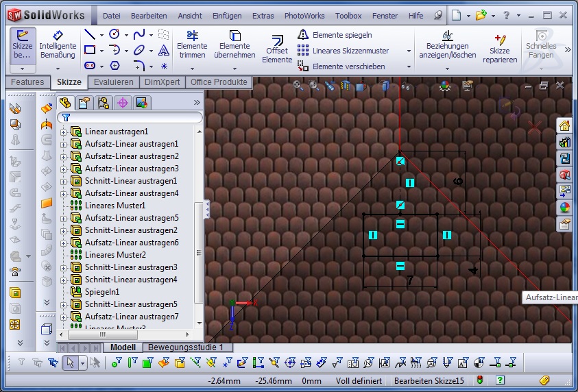Open the PropertyManager panel tab icon

tap(84, 103)
